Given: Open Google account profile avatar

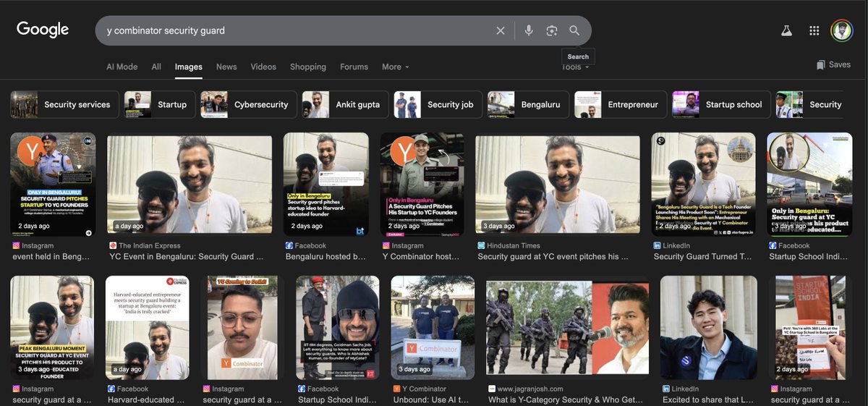Looking at the screenshot, I should [x=842, y=30].
